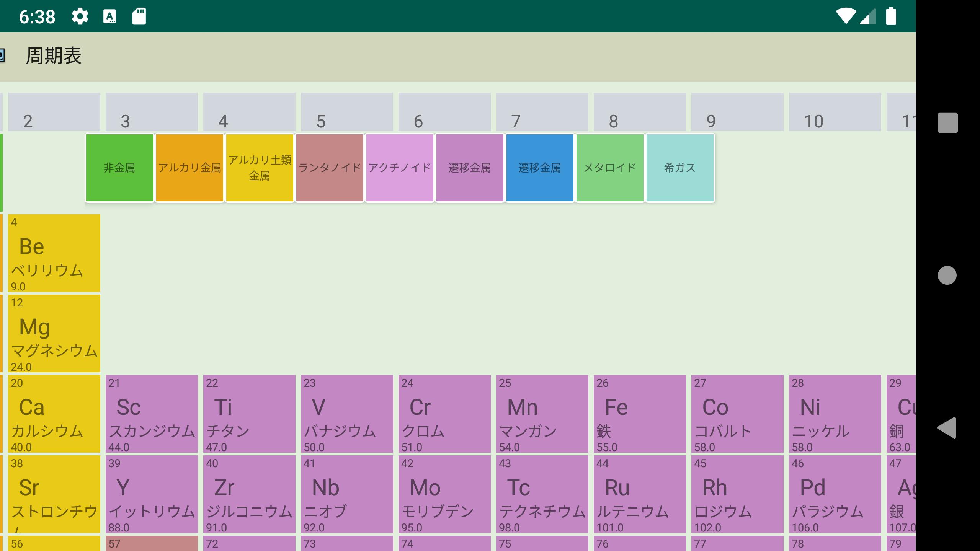Open the Ru ルテニウム element cell
Screen dimensions: 980x551
(640, 494)
